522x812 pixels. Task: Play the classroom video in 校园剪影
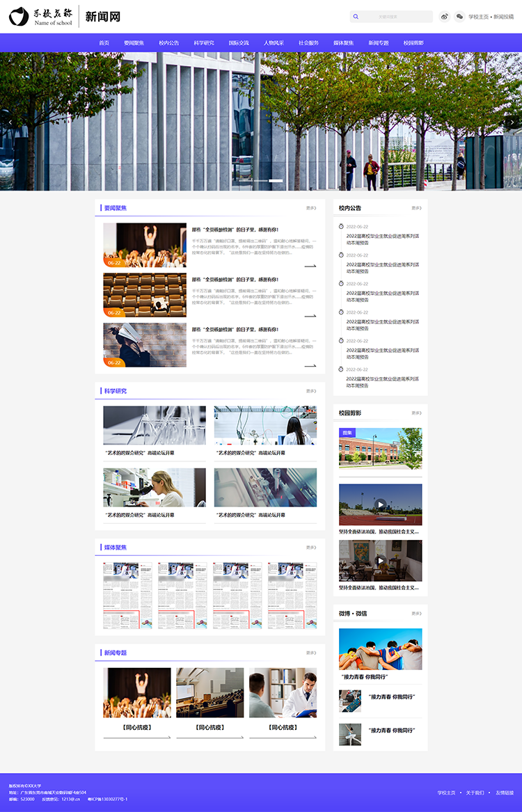(380, 561)
